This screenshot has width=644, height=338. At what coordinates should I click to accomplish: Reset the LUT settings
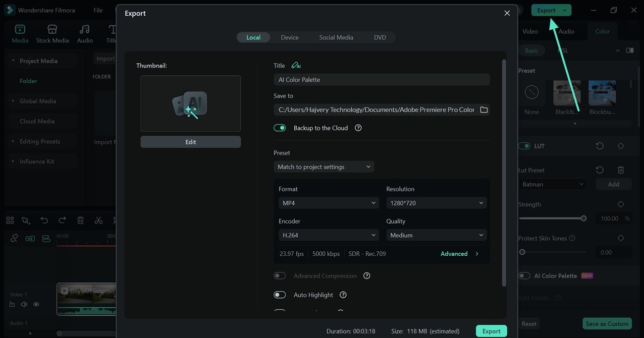599,146
